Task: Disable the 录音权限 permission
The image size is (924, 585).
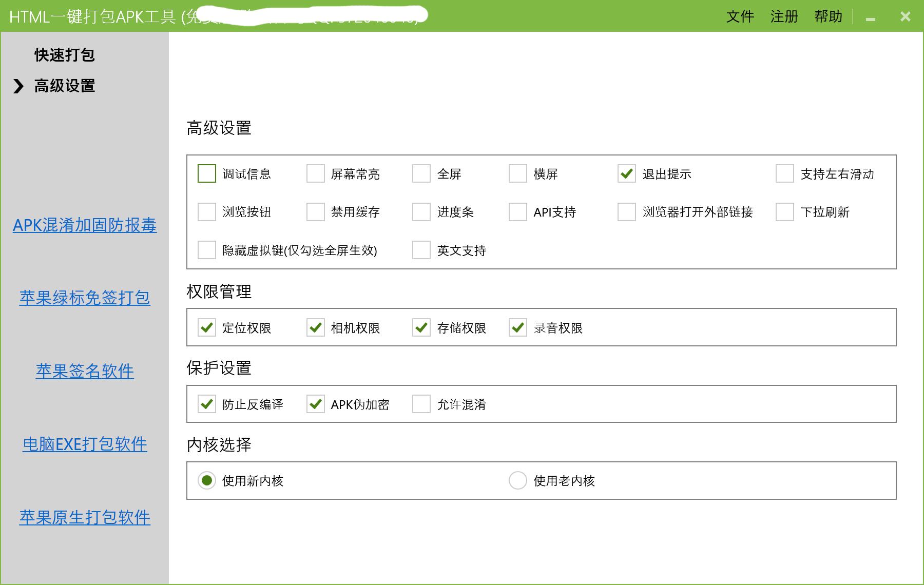Action: coord(517,327)
